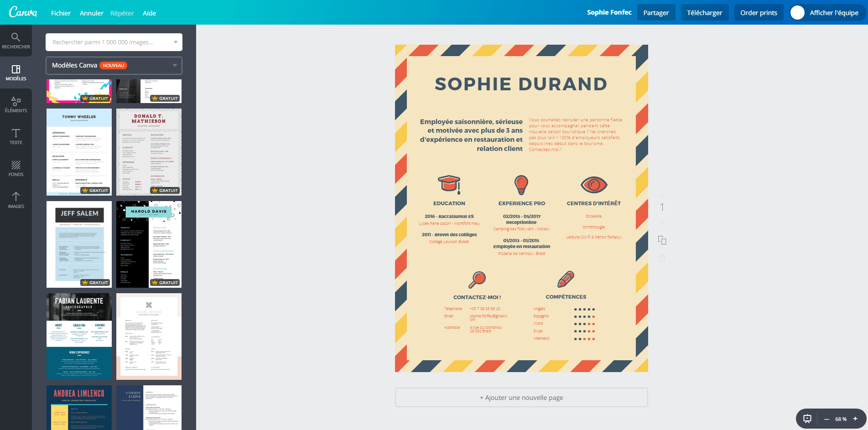The image size is (868, 430).
Task: Zoom in with the plus icon
Action: (855, 419)
